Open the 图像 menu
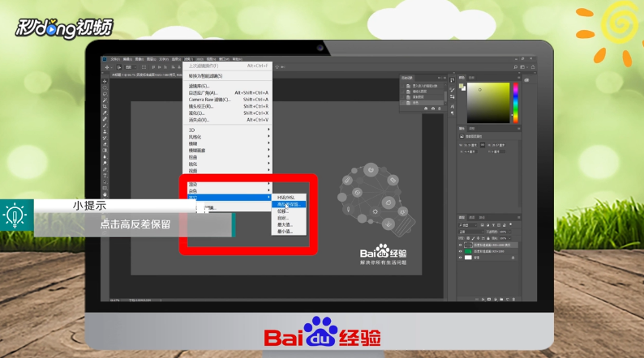Image resolution: width=644 pixels, height=358 pixels. 140,59
